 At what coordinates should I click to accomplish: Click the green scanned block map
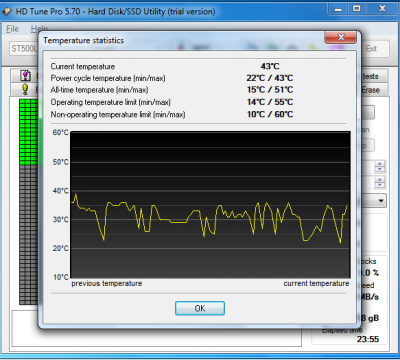28,132
